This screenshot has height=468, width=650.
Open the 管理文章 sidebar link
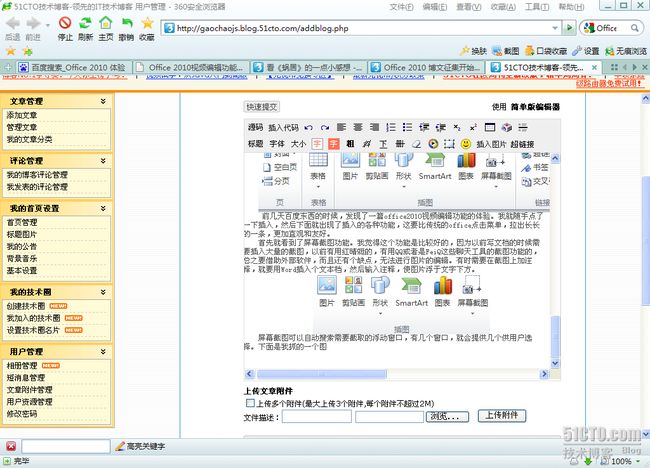22,127
